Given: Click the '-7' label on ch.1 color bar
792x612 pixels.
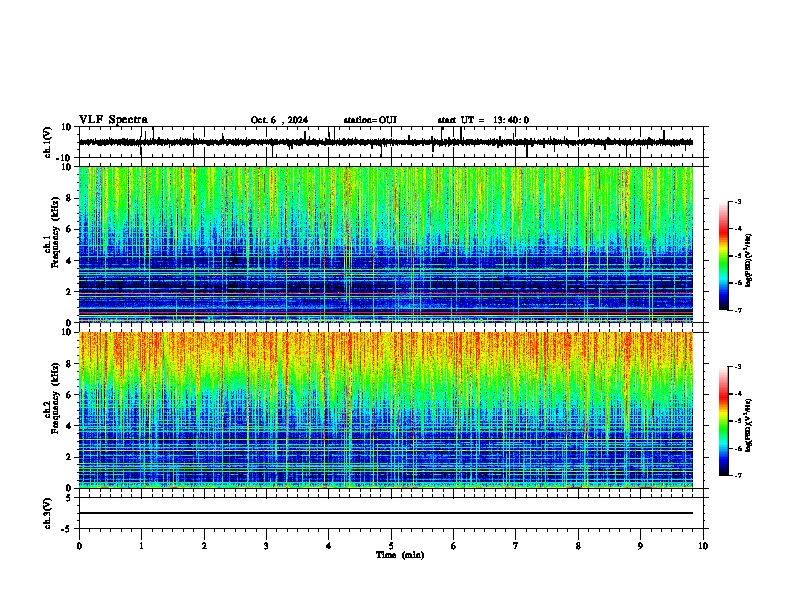Looking at the screenshot, I should pyautogui.click(x=738, y=310).
